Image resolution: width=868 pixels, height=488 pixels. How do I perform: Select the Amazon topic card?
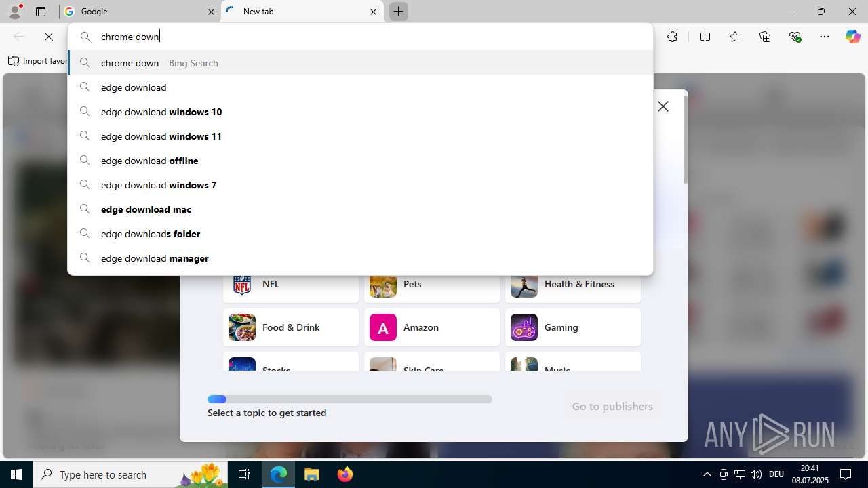tap(432, 327)
